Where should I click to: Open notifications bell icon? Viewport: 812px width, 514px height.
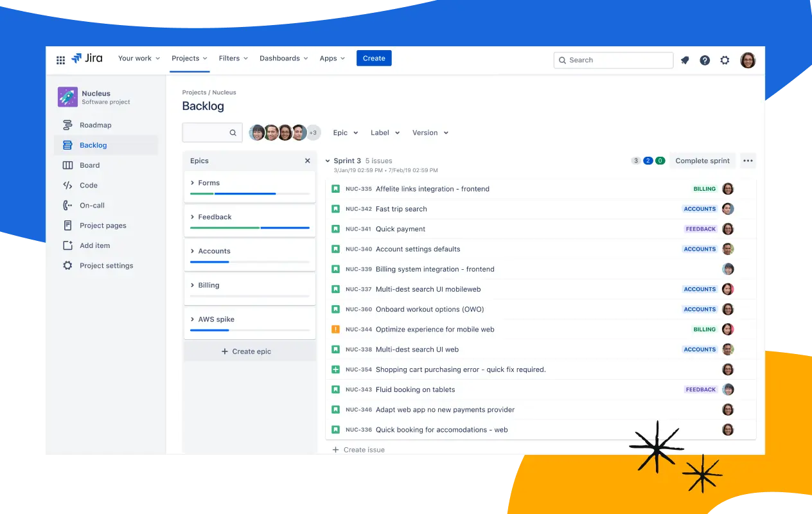(x=685, y=60)
